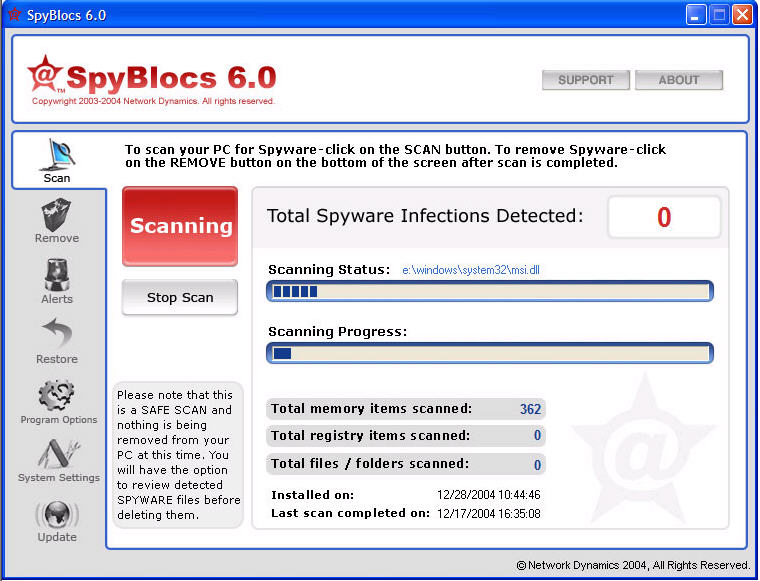Click the last scan date 12/17/2004 16:35:08
Viewport: 760px width, 581px height.
[x=489, y=514]
